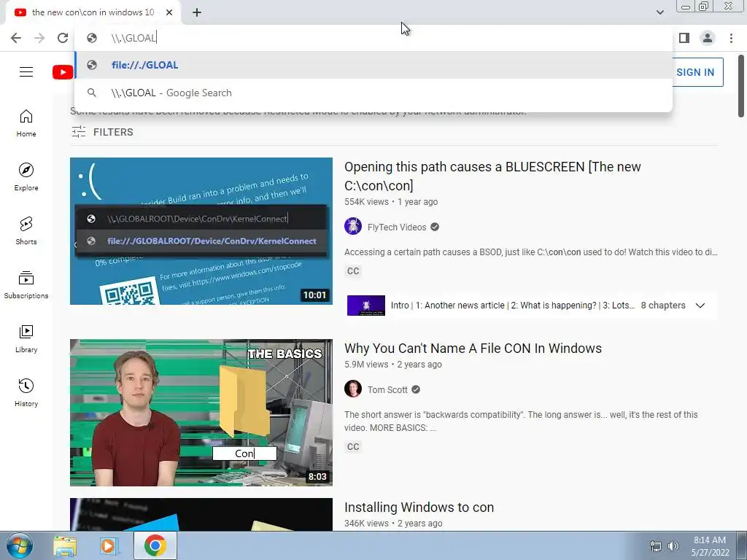Click the page vertical scrollbar thumb

click(741, 86)
